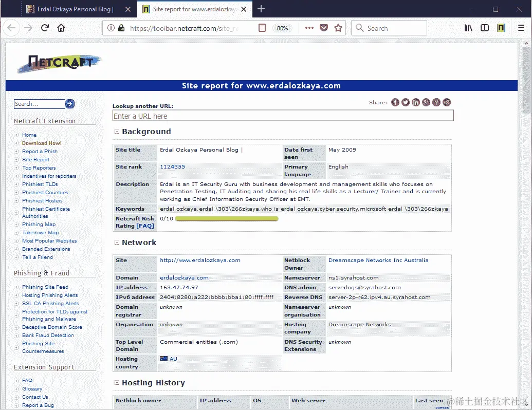Screen dimensions: 532x410
Task: Submit the Netcraft search arrow button
Action: [x=70, y=104]
